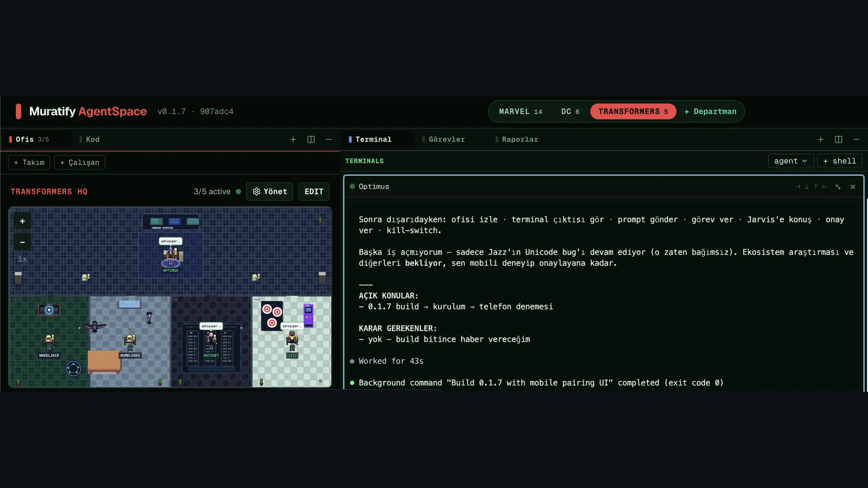Click the target board in Jazz's room
Image resolution: width=868 pixels, height=488 pixels.
pos(272,315)
